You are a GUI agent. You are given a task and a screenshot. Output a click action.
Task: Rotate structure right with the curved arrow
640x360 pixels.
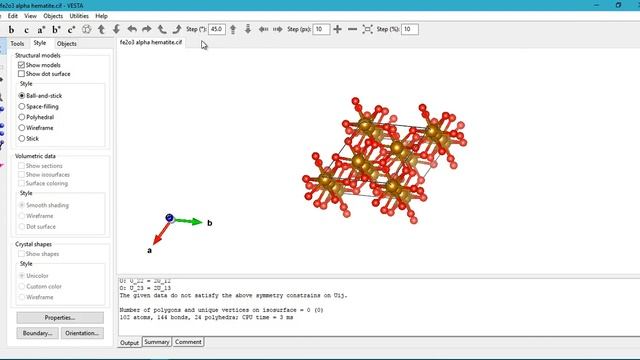(147, 29)
